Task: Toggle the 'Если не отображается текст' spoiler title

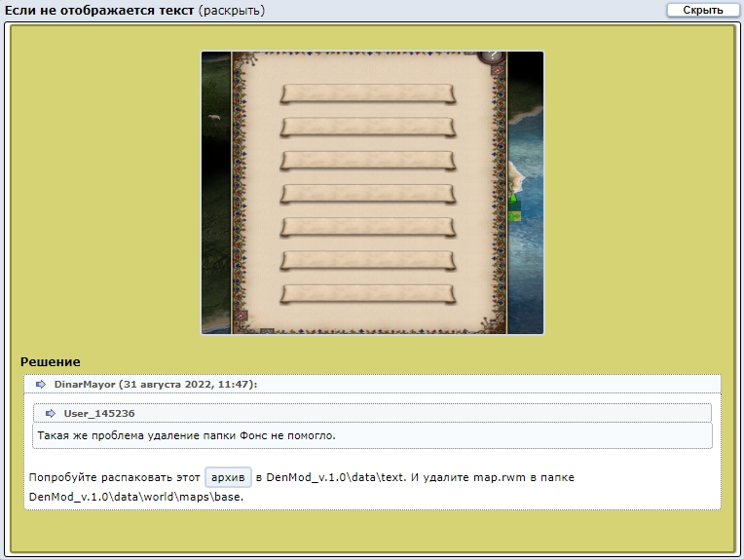Action: click(99, 10)
